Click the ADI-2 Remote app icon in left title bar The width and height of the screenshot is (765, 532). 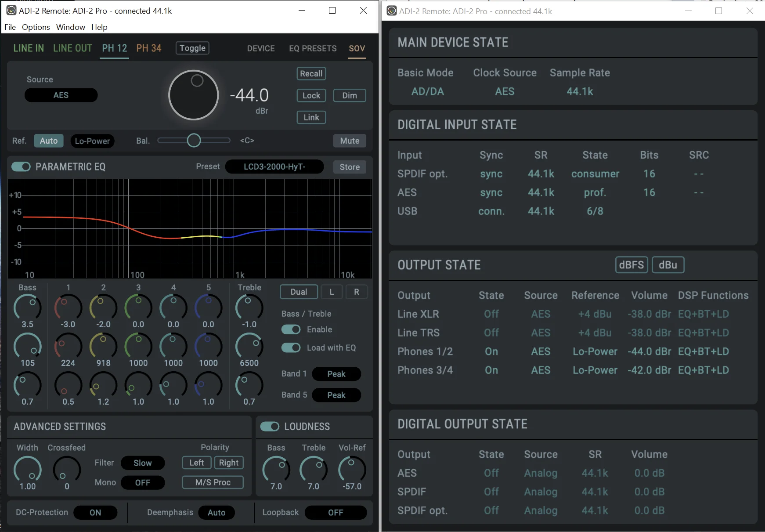[x=11, y=11]
